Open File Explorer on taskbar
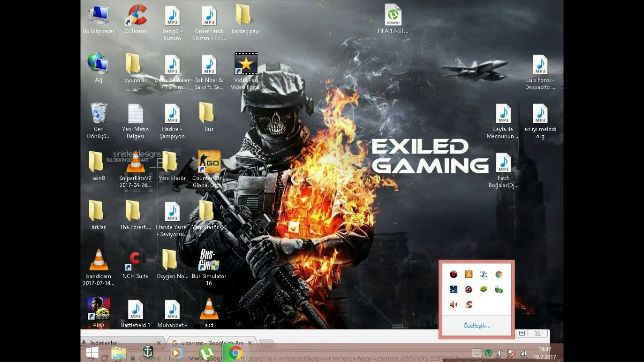The image size is (644, 362). click(119, 353)
